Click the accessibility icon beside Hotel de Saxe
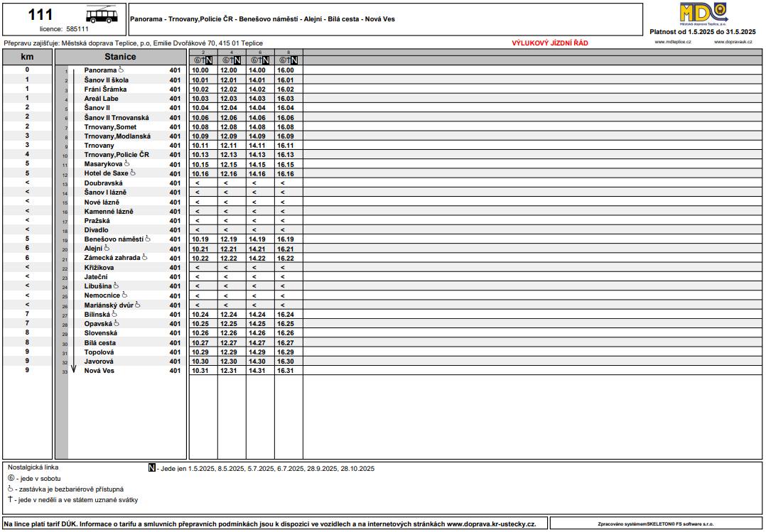766x532 pixels. point(133,173)
